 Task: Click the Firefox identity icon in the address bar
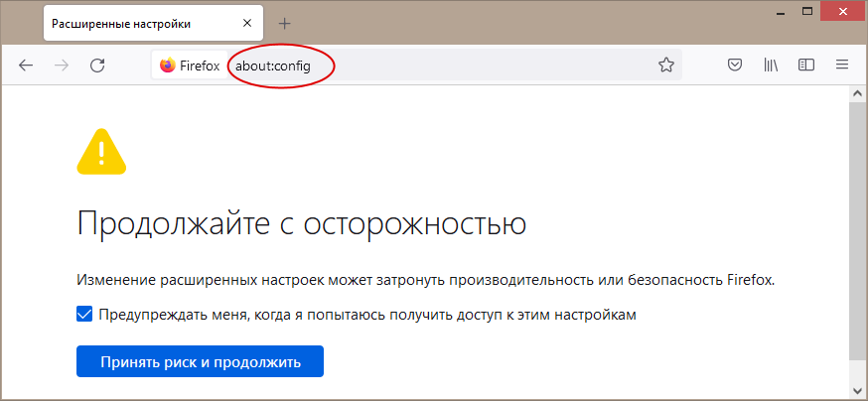coord(190,66)
